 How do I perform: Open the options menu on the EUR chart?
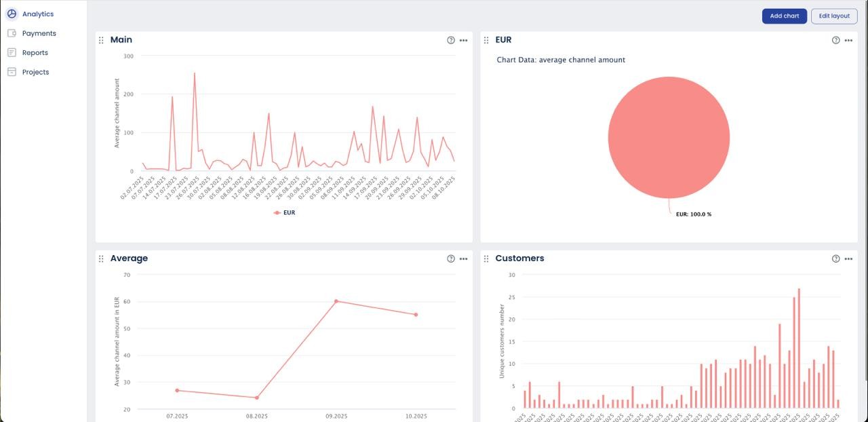click(x=848, y=40)
